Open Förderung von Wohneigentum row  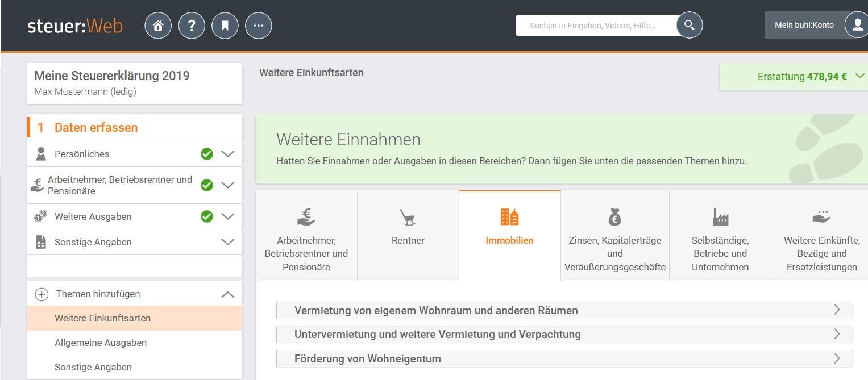pos(564,358)
